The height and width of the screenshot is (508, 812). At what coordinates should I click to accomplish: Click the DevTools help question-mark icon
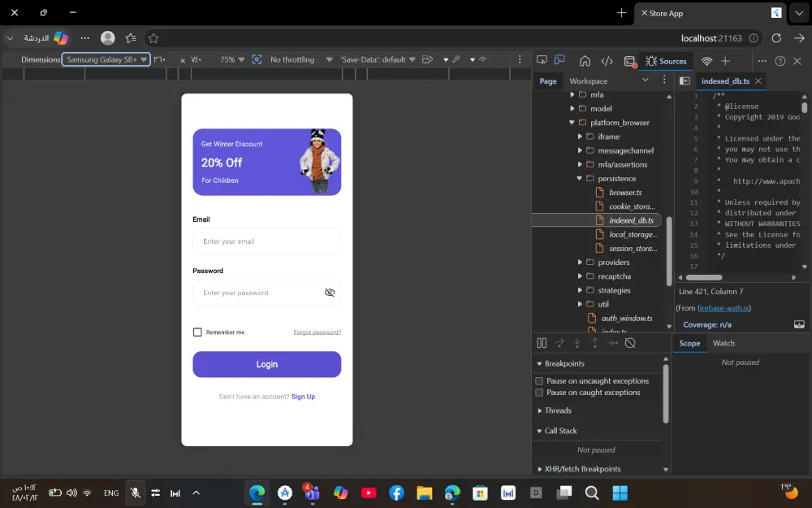click(x=780, y=61)
